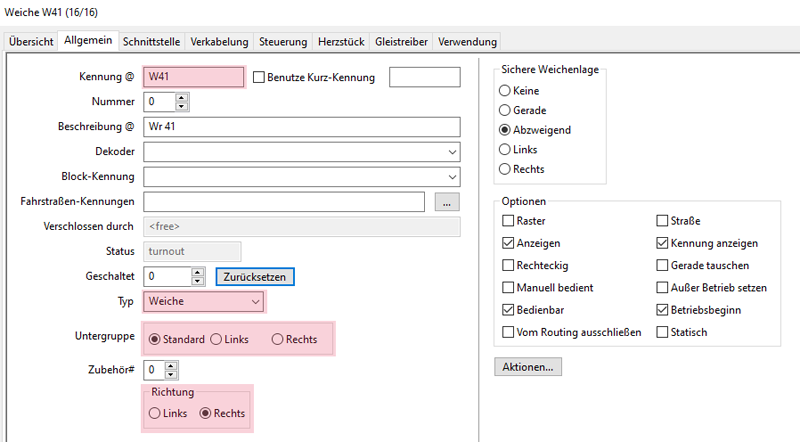Toggle the Raster option
The height and width of the screenshot is (442, 800).
509,220
